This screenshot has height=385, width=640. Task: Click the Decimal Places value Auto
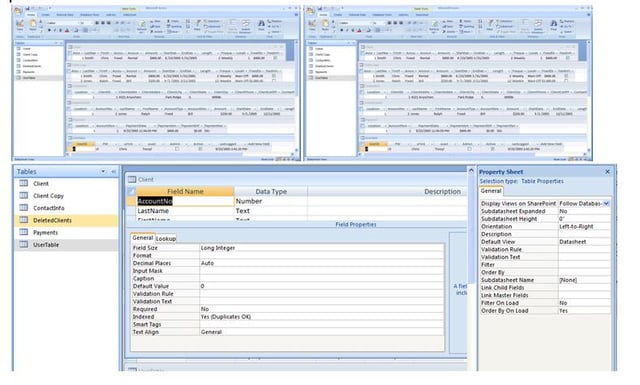(321, 263)
